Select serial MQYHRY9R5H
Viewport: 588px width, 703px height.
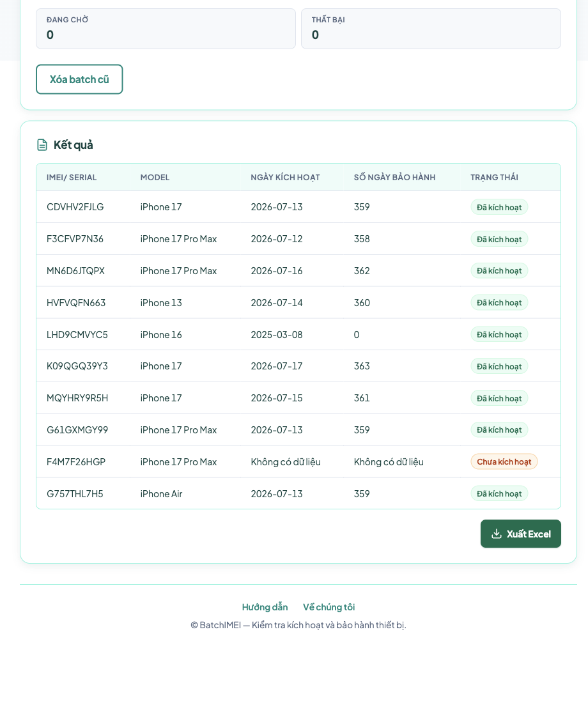77,398
